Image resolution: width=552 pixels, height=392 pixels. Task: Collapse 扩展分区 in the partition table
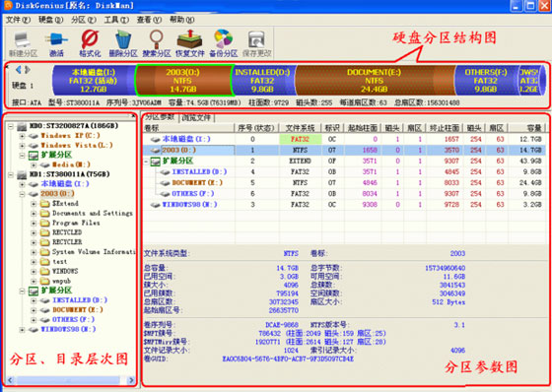point(146,162)
